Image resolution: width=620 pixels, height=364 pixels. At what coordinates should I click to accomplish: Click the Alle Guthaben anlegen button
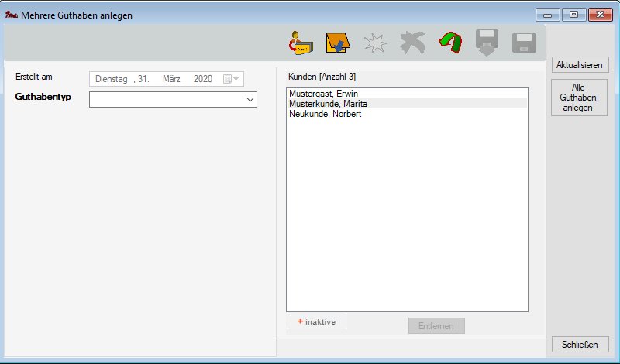coord(578,98)
